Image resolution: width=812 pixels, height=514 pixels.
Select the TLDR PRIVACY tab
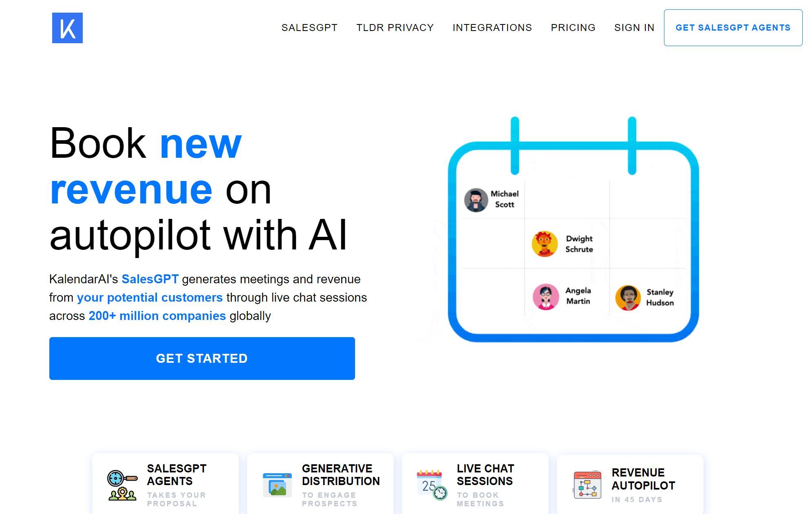[395, 27]
